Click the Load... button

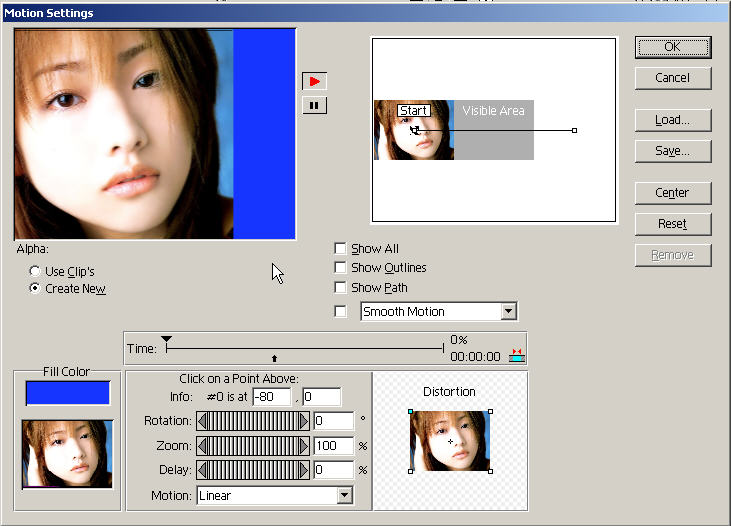(x=673, y=120)
